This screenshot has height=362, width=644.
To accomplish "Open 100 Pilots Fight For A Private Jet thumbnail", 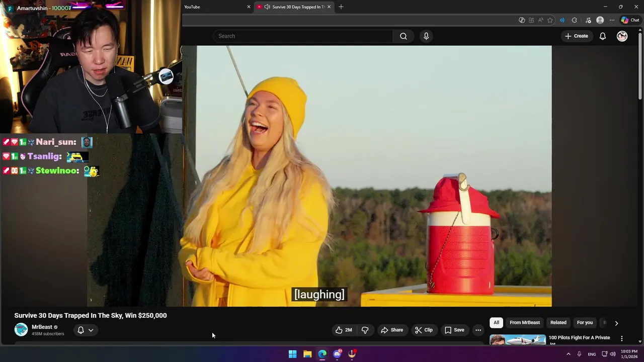I will pyautogui.click(x=518, y=340).
